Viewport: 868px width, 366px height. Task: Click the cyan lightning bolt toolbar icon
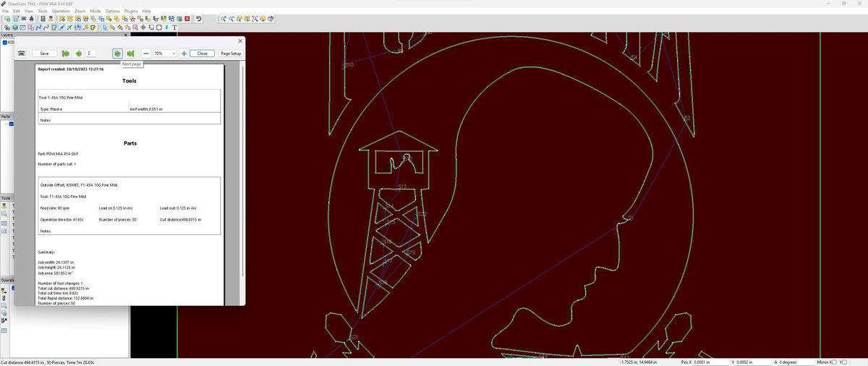[x=166, y=27]
